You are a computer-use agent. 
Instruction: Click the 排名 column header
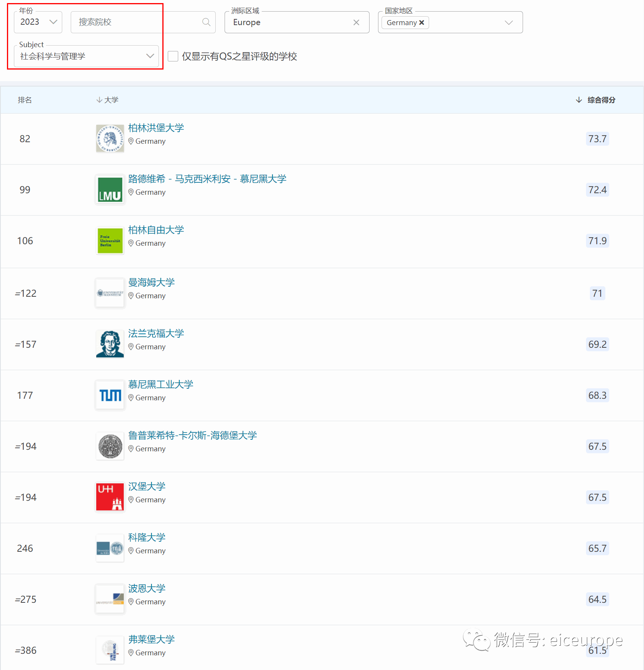25,100
